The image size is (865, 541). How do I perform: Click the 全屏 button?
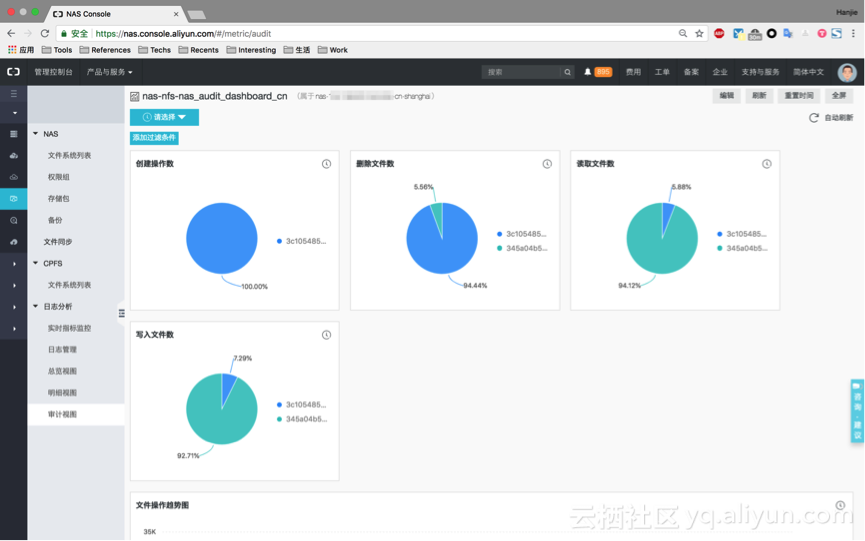(x=839, y=95)
